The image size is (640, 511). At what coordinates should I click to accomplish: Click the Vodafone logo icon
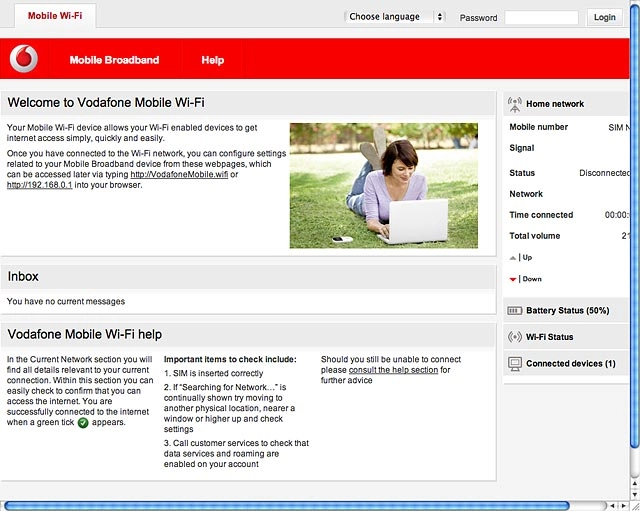[x=24, y=59]
